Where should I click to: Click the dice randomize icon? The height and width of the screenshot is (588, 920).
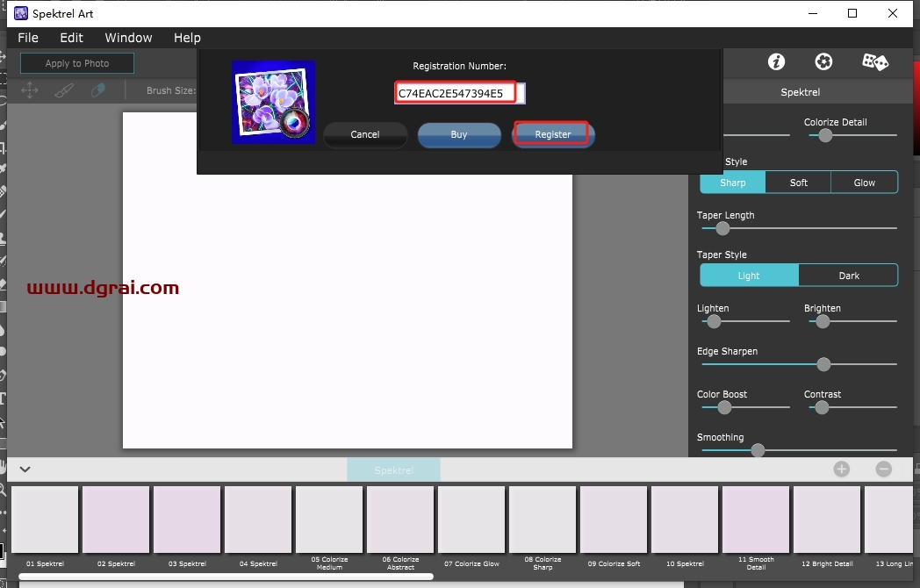click(874, 61)
